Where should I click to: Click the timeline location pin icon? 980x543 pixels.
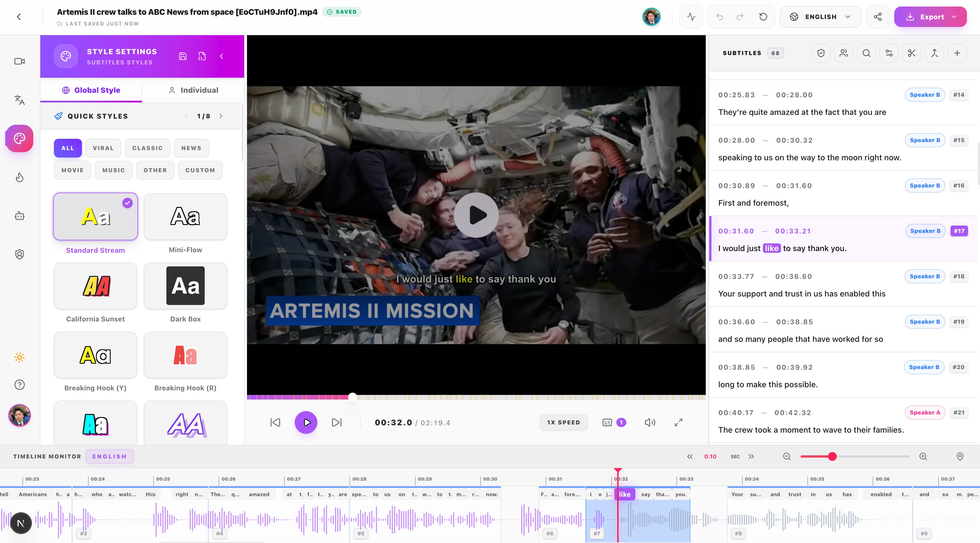(x=960, y=456)
